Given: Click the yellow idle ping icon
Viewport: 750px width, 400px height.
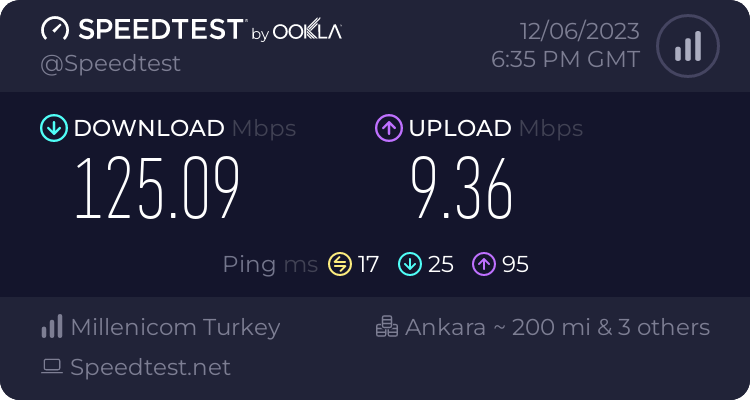Looking at the screenshot, I should (340, 264).
